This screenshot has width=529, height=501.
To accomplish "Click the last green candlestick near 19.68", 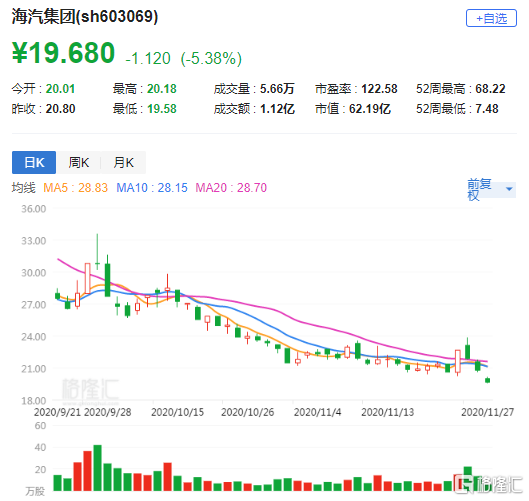I will [x=488, y=380].
